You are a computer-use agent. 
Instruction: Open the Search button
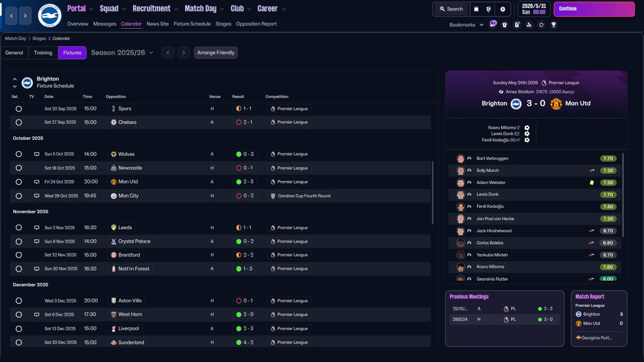[451, 9]
